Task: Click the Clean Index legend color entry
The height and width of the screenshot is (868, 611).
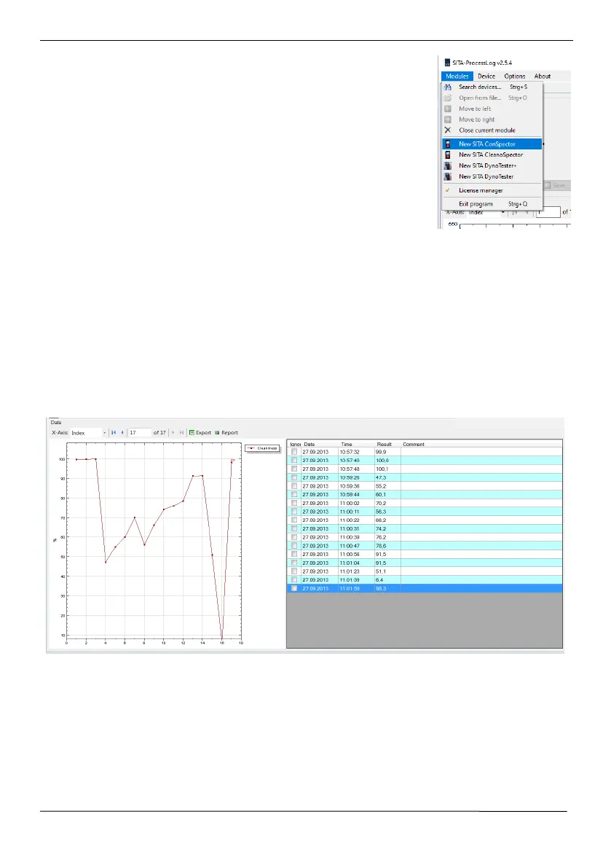Action: click(x=263, y=448)
